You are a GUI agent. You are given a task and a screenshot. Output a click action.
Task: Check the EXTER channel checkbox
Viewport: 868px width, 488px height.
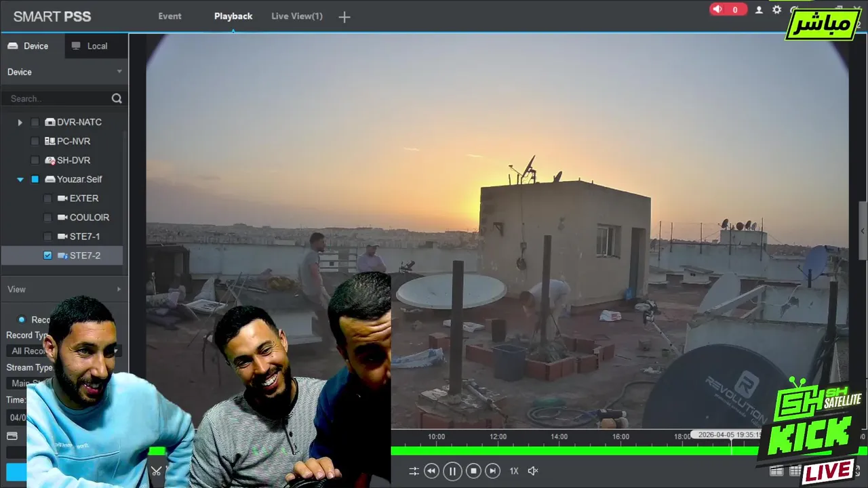pos(47,199)
